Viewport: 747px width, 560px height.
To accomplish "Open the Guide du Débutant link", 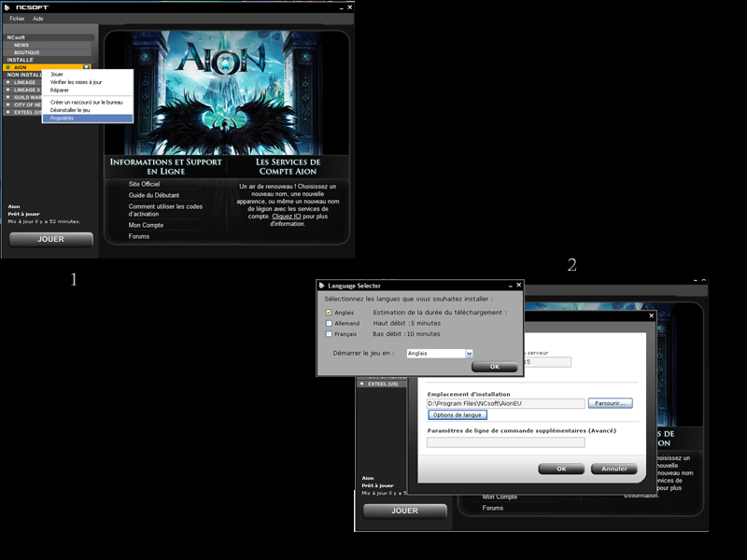I will tap(154, 195).
